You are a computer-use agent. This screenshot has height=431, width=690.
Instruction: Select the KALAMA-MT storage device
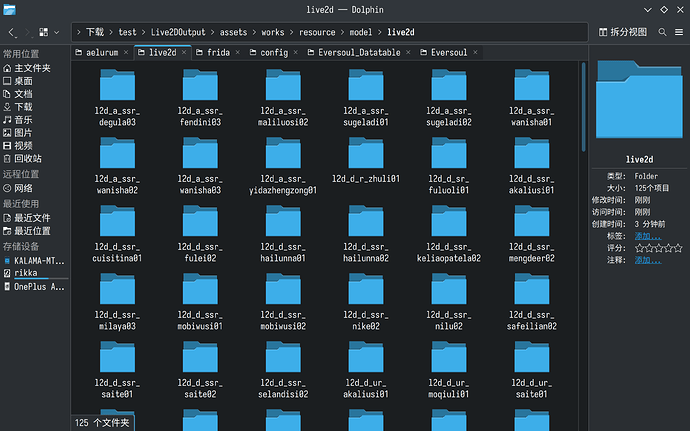pyautogui.click(x=35, y=261)
